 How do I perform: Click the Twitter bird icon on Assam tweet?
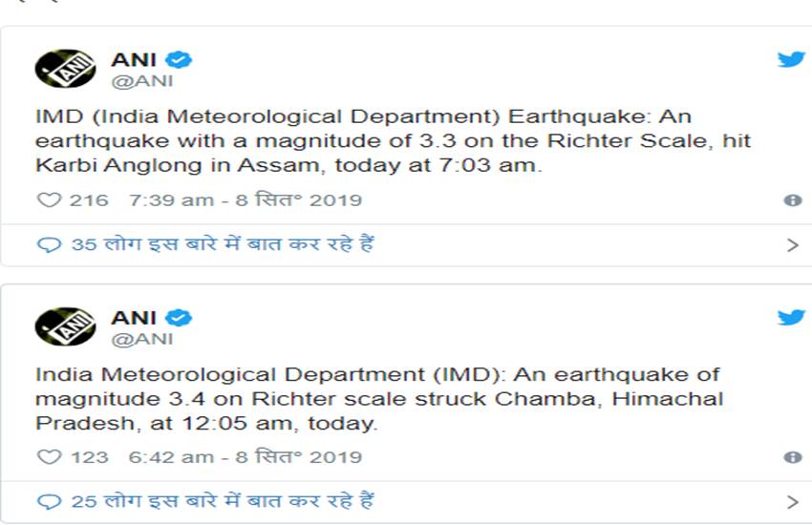click(x=791, y=60)
